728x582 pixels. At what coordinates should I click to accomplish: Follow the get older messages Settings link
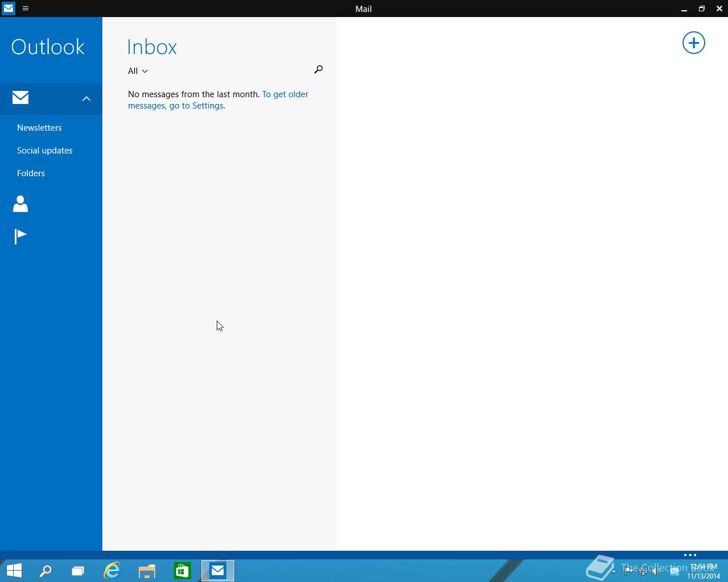click(218, 100)
